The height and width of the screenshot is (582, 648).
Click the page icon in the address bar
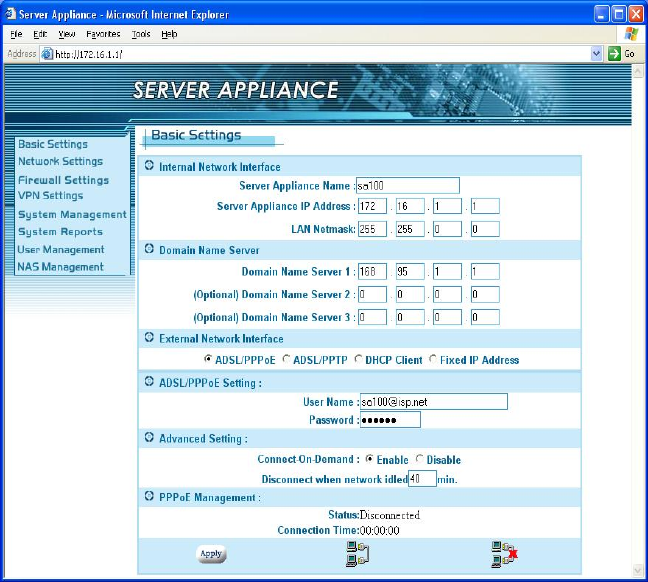[x=47, y=54]
